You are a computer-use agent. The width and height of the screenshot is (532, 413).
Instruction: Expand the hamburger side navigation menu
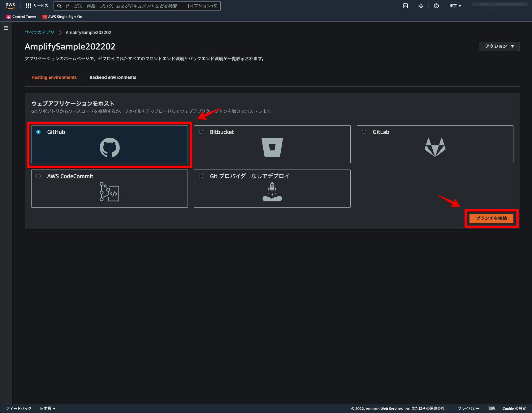(6, 28)
